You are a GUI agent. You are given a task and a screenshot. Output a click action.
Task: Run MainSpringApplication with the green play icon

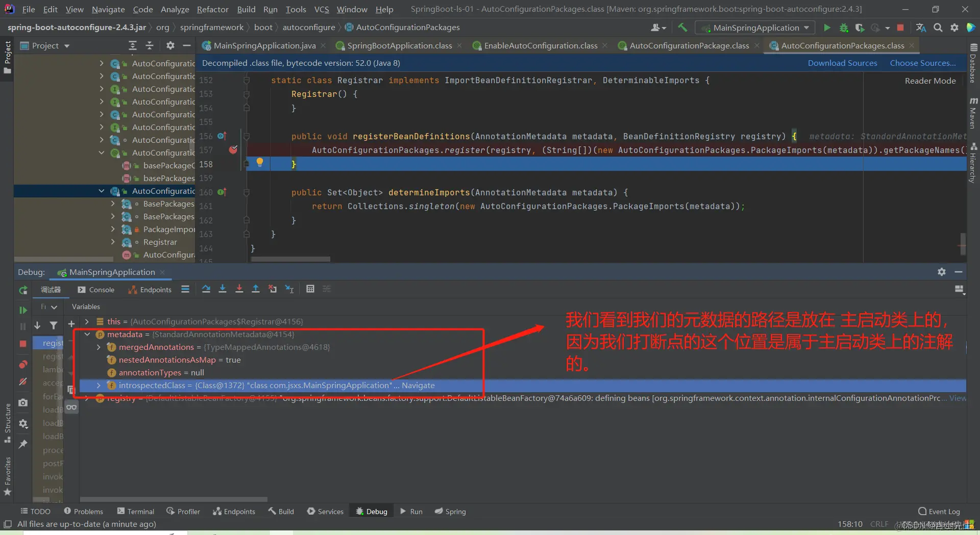[x=827, y=28]
